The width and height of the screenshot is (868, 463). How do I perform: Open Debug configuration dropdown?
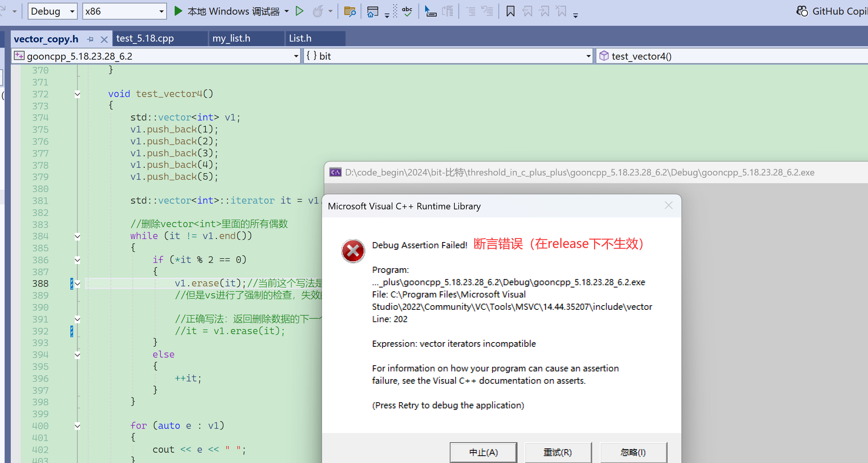tap(72, 12)
